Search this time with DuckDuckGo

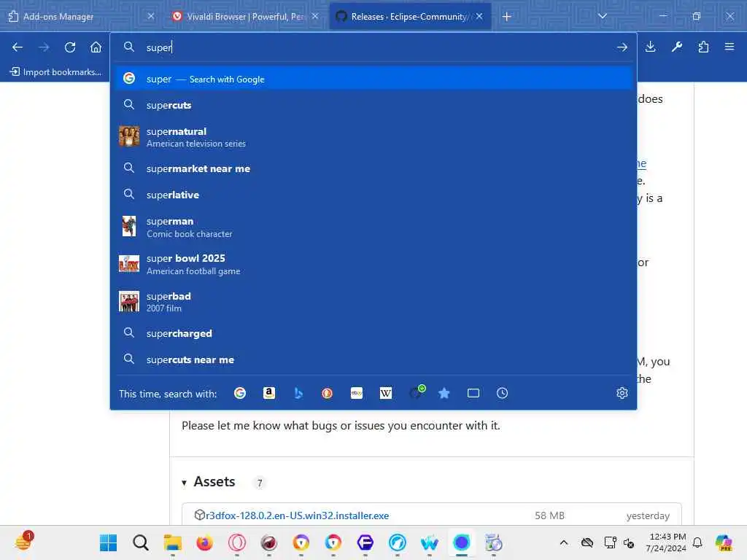tap(328, 393)
